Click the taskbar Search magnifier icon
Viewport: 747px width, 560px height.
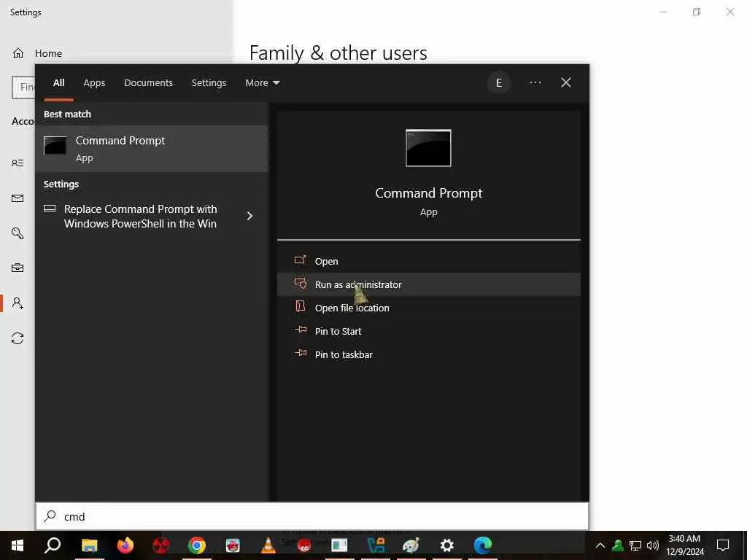tap(53, 545)
